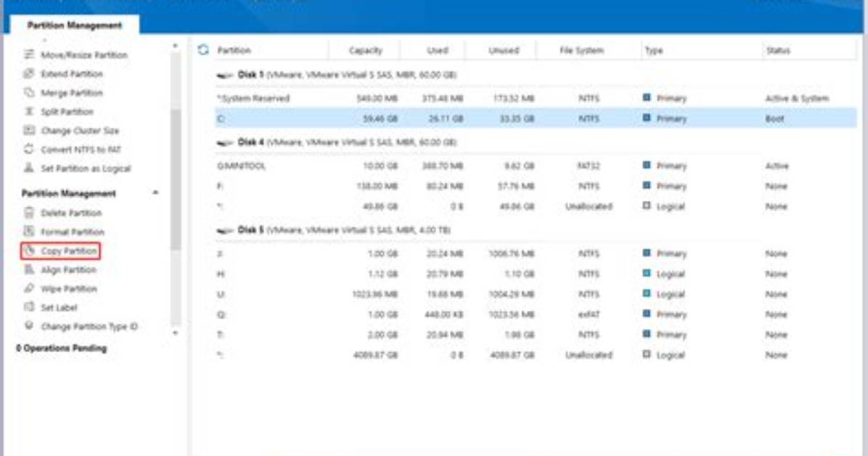
Task: Sort by the File System column header
Action: click(581, 50)
